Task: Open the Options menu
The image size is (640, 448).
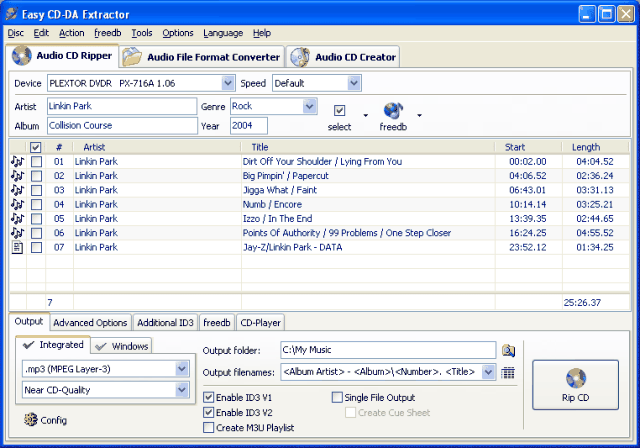Action: click(178, 33)
